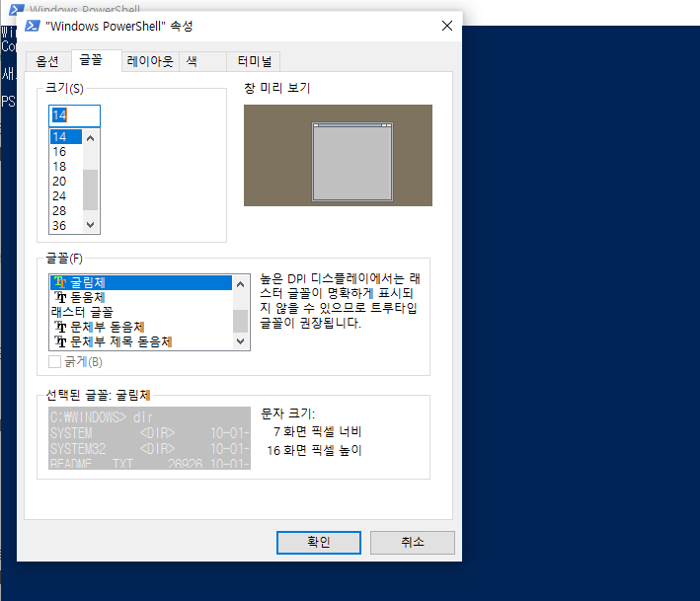The width and height of the screenshot is (700, 601).
Task: Click the font size input field
Action: (75, 116)
